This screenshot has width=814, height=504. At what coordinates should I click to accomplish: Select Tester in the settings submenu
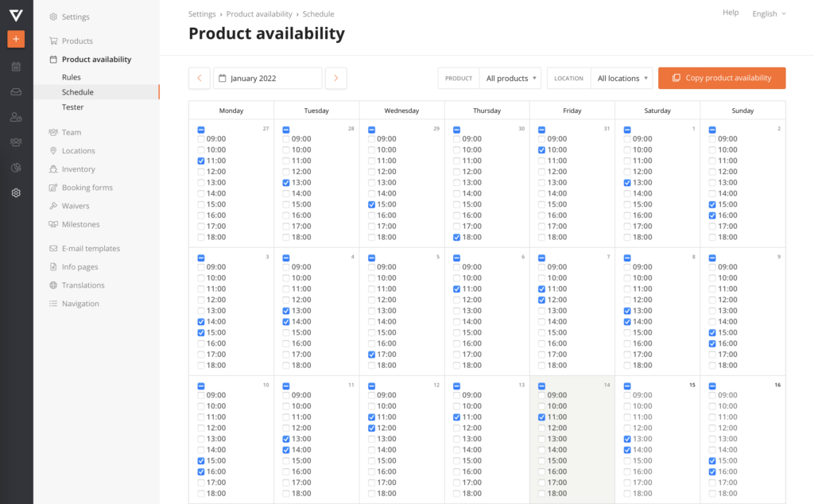tap(72, 107)
